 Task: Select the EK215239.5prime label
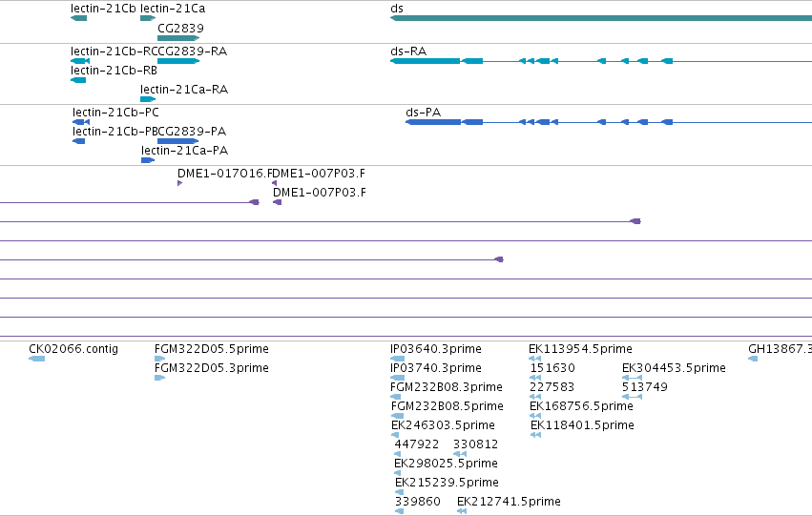[447, 483]
